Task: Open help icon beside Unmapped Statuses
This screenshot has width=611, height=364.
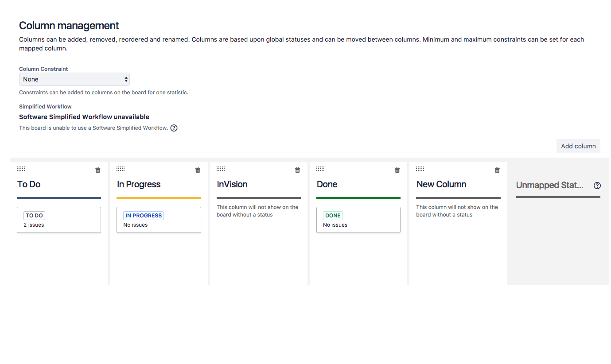Action: pyautogui.click(x=597, y=186)
